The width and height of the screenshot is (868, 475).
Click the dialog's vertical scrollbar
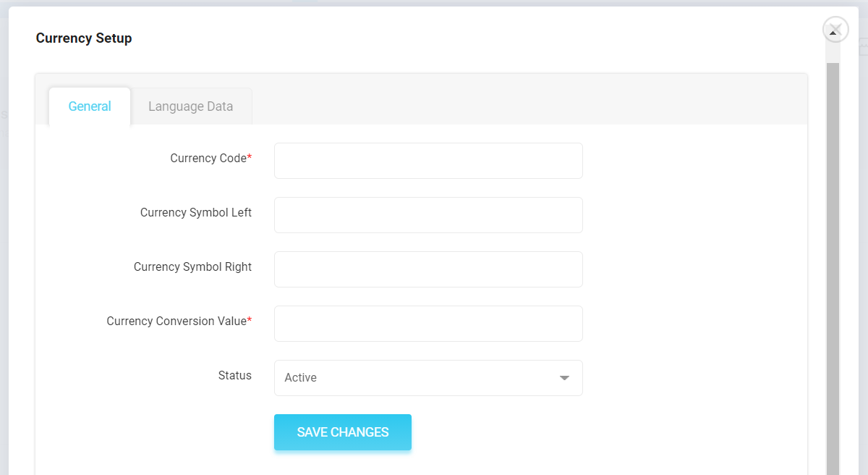click(833, 268)
